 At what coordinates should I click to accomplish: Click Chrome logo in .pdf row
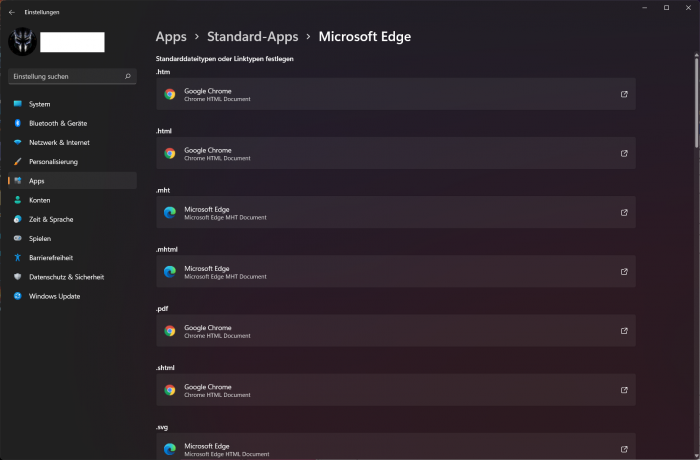tap(170, 331)
